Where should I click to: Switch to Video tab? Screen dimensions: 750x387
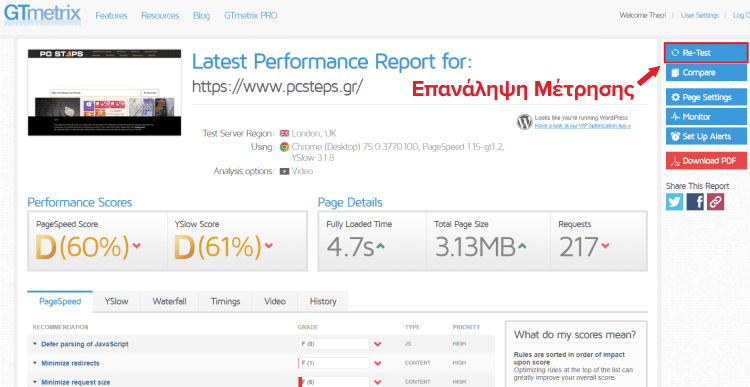coord(275,301)
